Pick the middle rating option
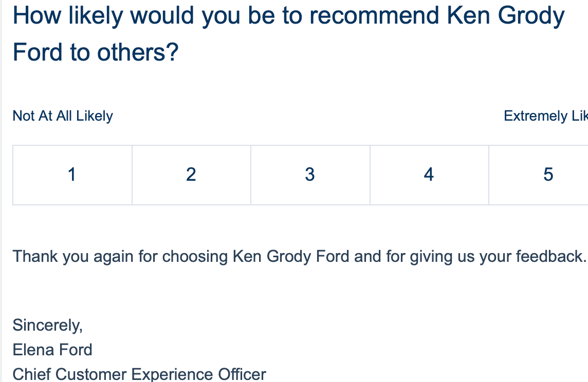 click(310, 175)
